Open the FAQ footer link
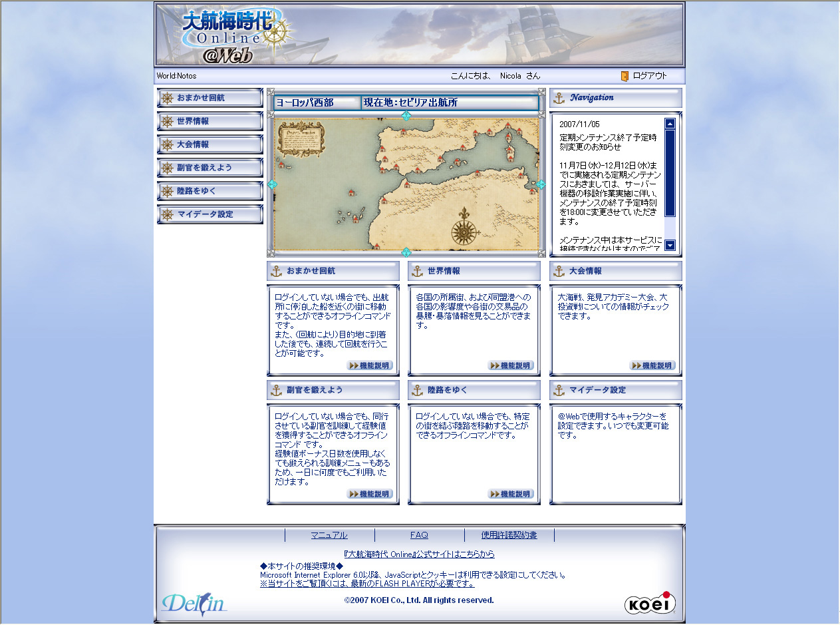Image resolution: width=840 pixels, height=625 pixels. click(419, 535)
